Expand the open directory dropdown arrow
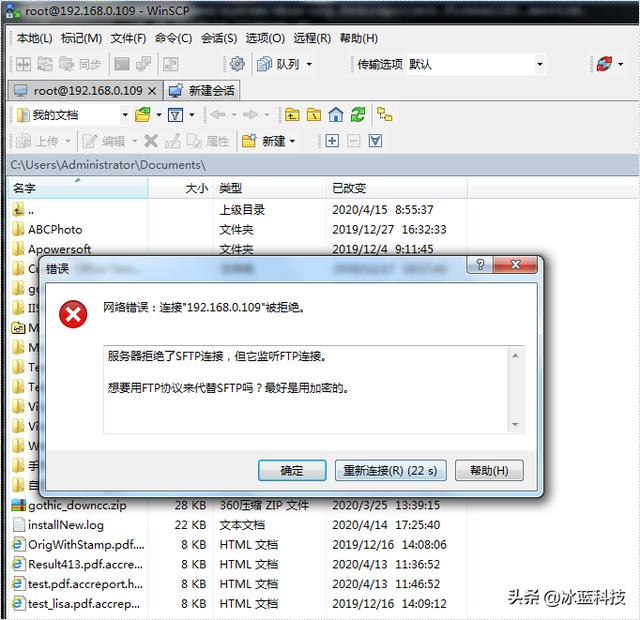 click(159, 115)
